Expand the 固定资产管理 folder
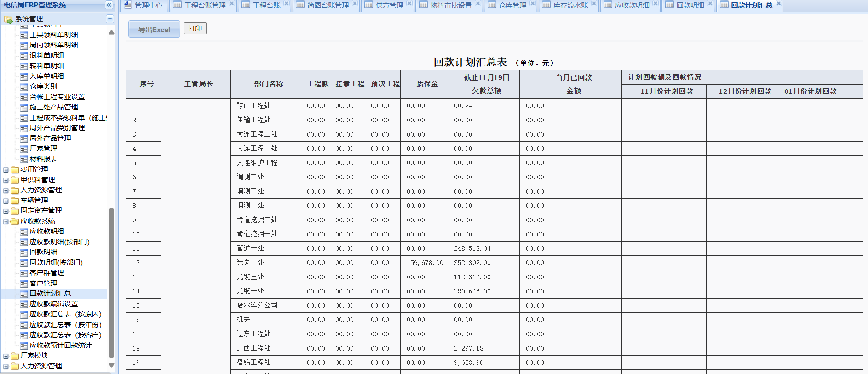Viewport: 868px width, 374px height. tap(6, 211)
